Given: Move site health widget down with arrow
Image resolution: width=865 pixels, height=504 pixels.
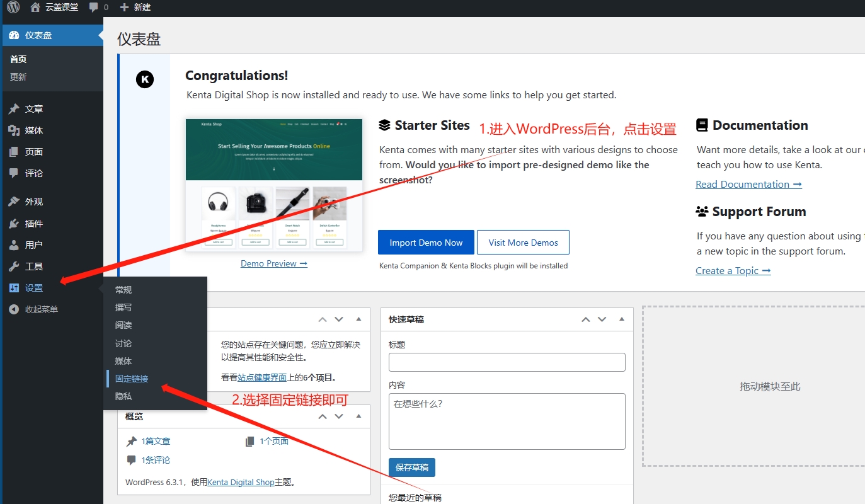Looking at the screenshot, I should point(339,319).
